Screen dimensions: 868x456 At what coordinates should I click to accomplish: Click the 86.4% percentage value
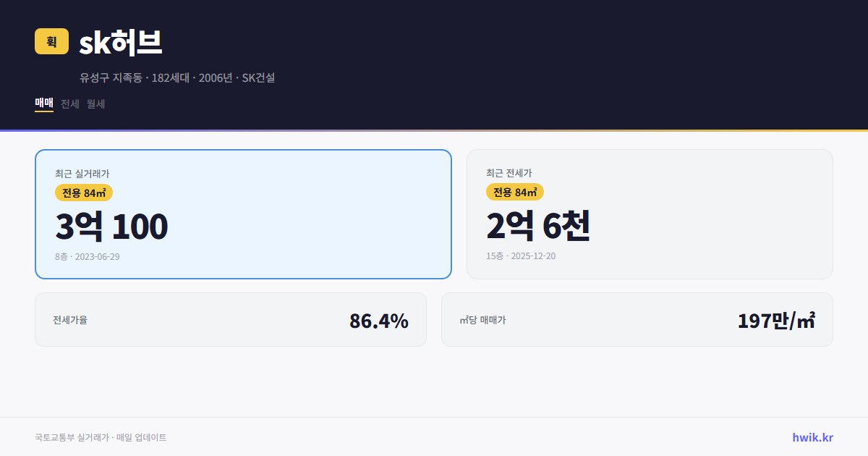click(379, 319)
